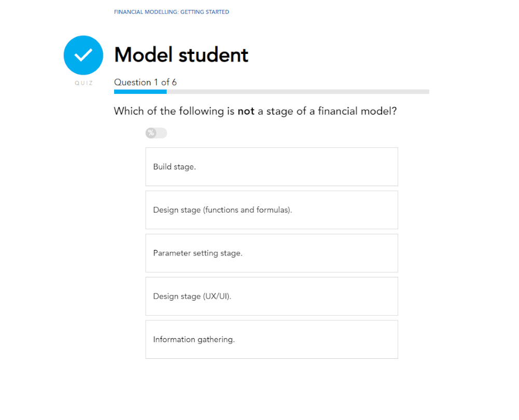Click the blue filled part of progress bar
Viewport: 519px width, 420px height.
click(140, 92)
